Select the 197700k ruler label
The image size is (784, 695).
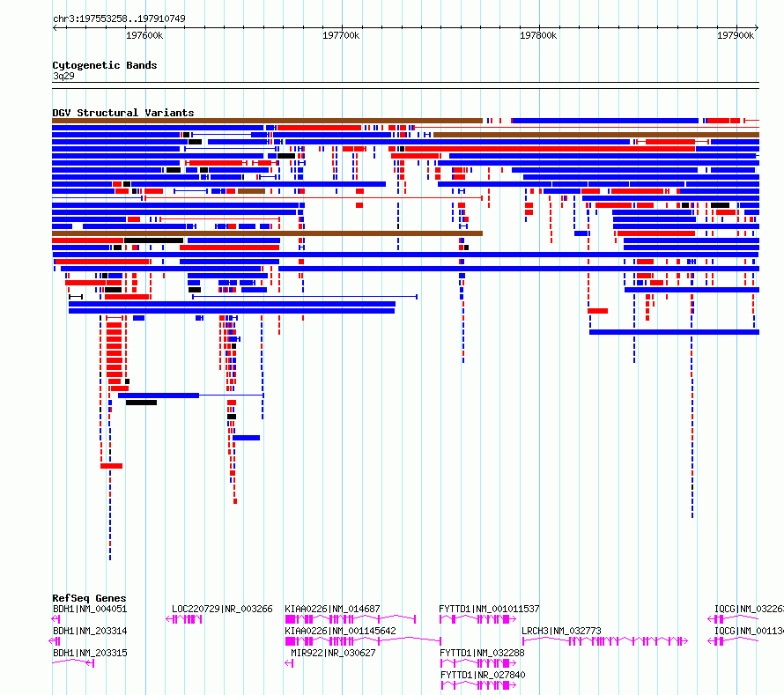[341, 35]
